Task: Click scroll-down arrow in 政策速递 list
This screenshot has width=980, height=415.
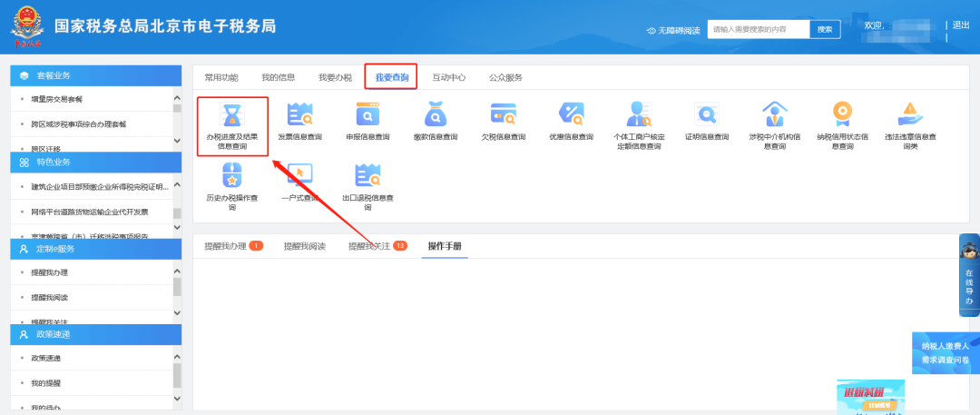Action: [x=176, y=398]
